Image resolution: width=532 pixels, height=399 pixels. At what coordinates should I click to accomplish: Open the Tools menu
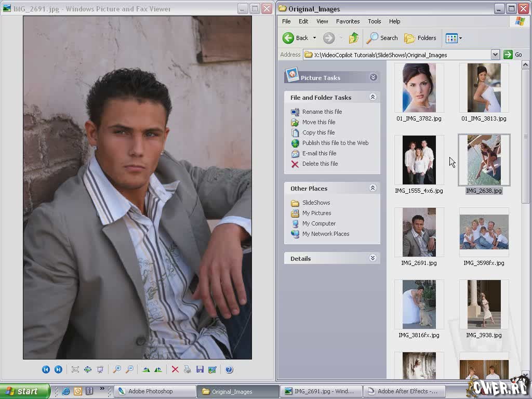(374, 21)
